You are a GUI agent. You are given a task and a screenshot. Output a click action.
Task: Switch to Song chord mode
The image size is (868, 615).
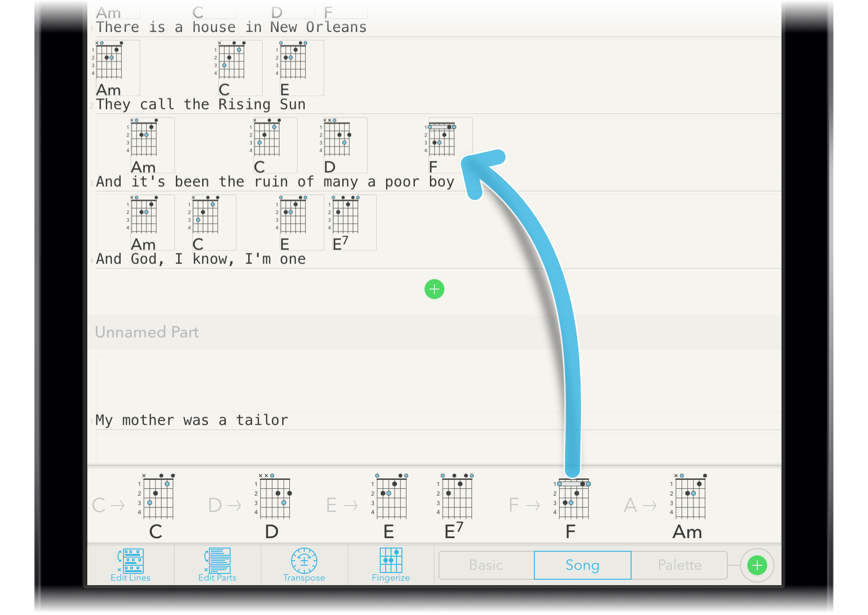582,565
